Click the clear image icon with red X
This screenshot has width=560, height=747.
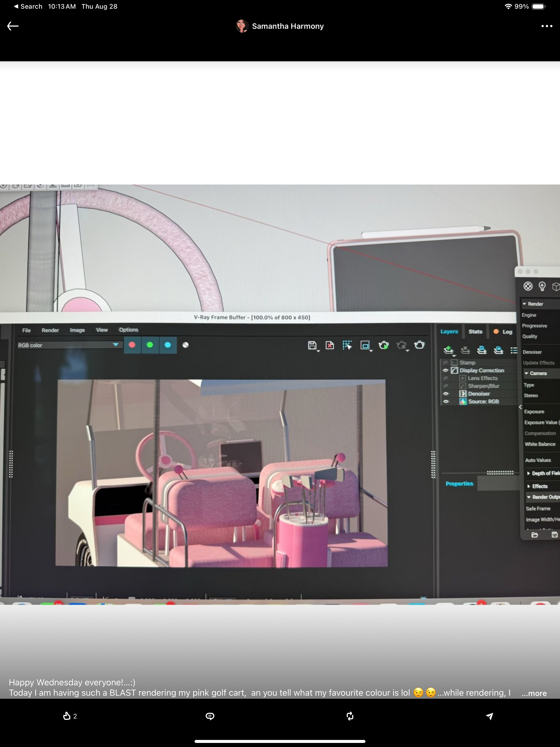[x=330, y=345]
